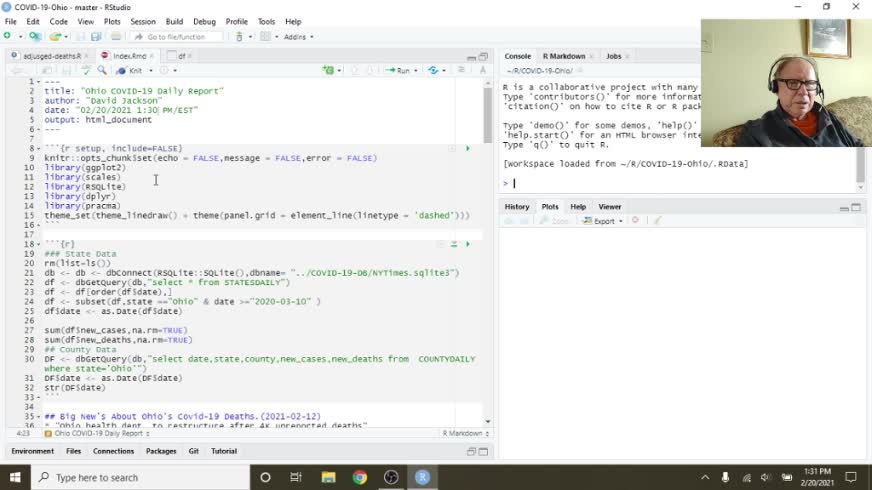Image resolution: width=872 pixels, height=490 pixels.
Task: Open OBS Studio from the taskbar
Action: [x=391, y=477]
